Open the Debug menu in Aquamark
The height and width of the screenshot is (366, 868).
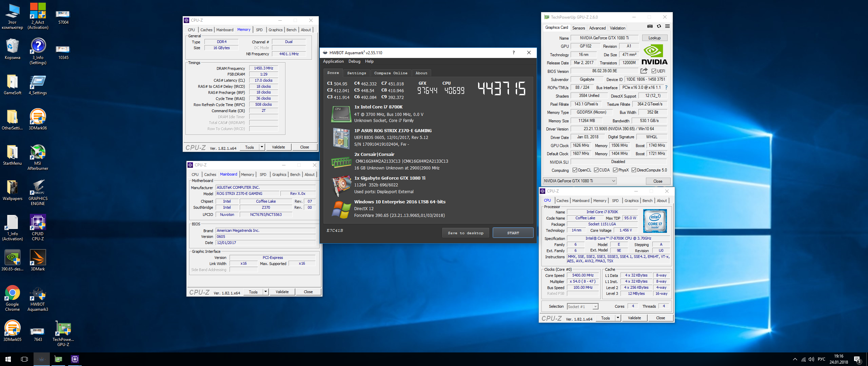coord(354,61)
